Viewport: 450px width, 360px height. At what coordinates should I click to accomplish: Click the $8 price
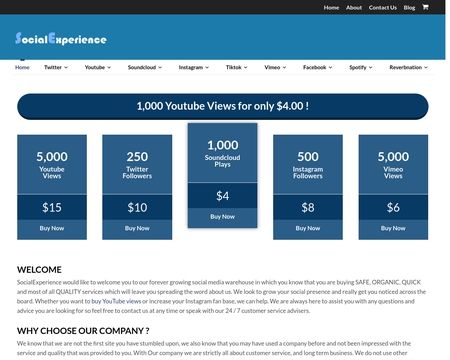308,207
